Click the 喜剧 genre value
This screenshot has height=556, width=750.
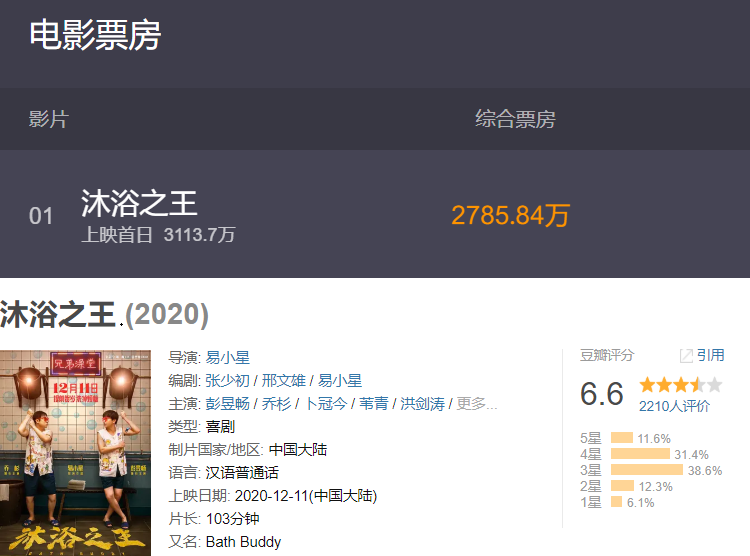point(220,426)
